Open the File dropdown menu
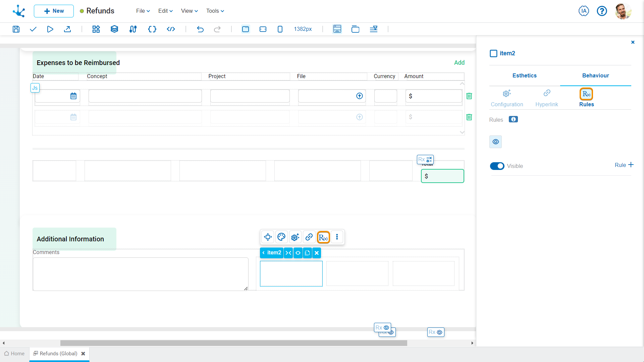Image resolution: width=644 pixels, height=362 pixels. click(143, 11)
